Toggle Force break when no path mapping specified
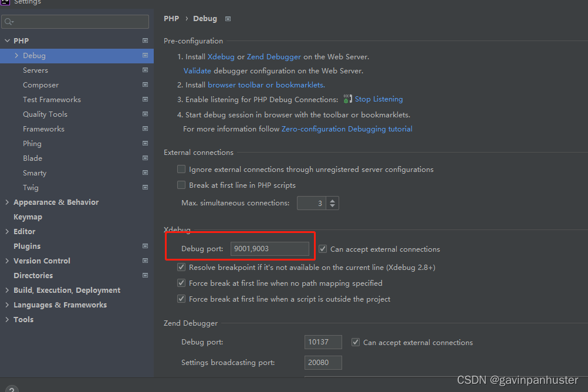588x392 pixels. pos(181,283)
